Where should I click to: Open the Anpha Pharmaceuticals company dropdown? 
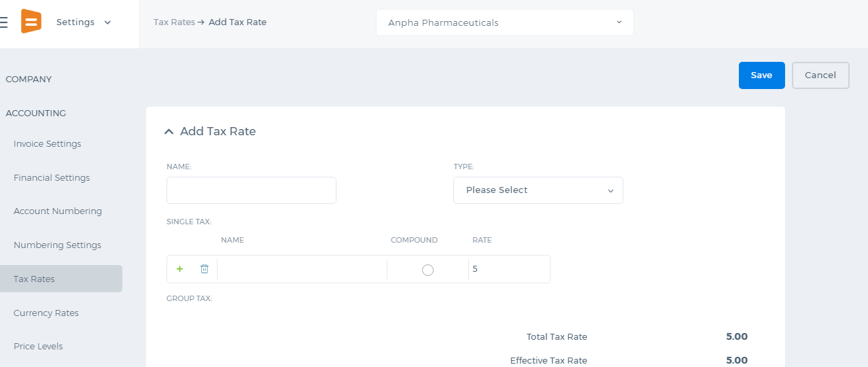point(505,22)
